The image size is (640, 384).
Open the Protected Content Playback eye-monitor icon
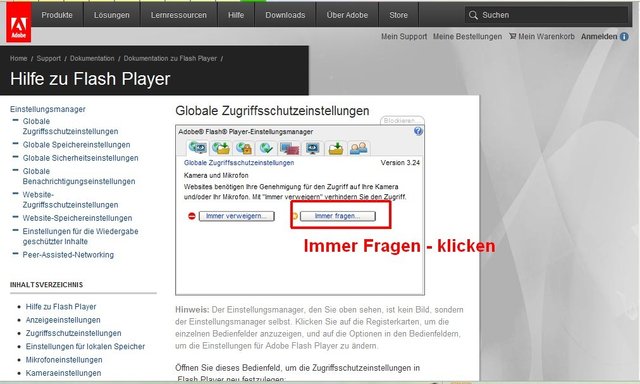click(x=313, y=148)
